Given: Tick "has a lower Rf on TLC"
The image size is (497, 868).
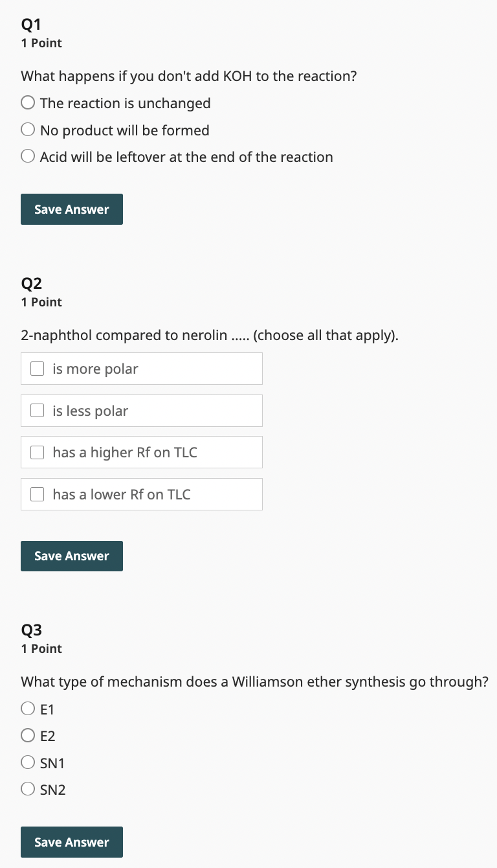Looking at the screenshot, I should point(37,494).
